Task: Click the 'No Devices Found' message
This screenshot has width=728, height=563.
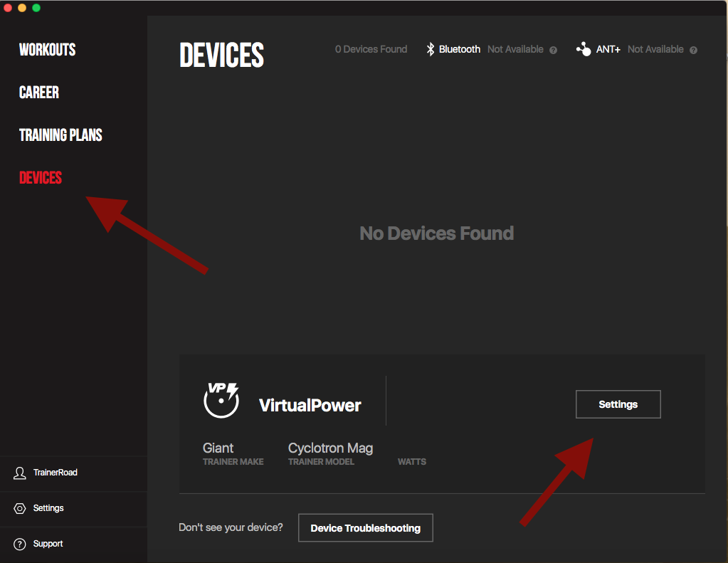Action: (436, 233)
